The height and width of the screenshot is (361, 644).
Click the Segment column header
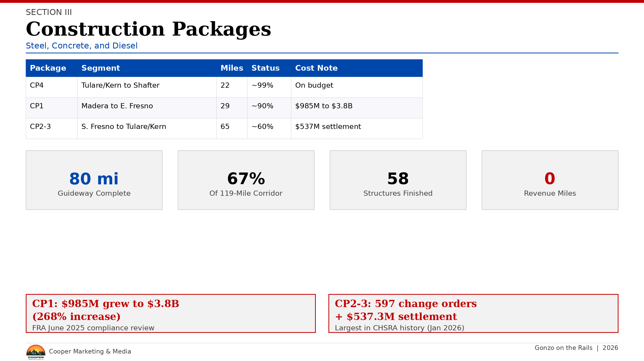tap(101, 68)
